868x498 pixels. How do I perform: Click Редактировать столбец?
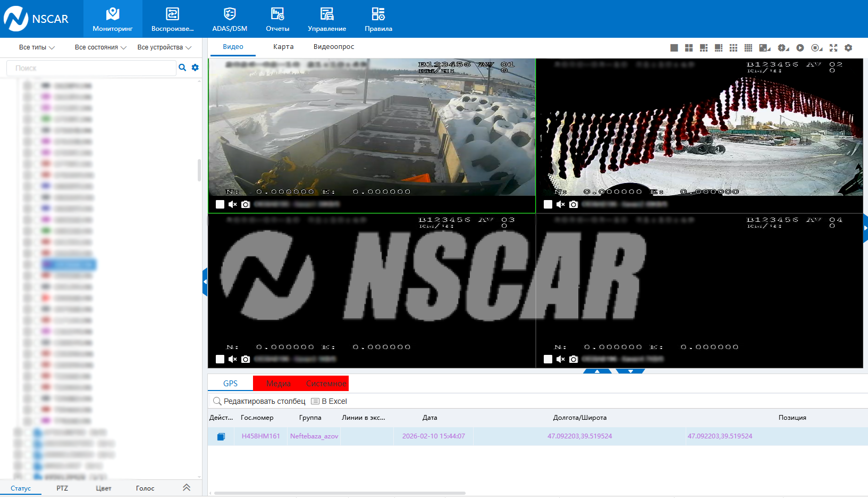coord(259,401)
